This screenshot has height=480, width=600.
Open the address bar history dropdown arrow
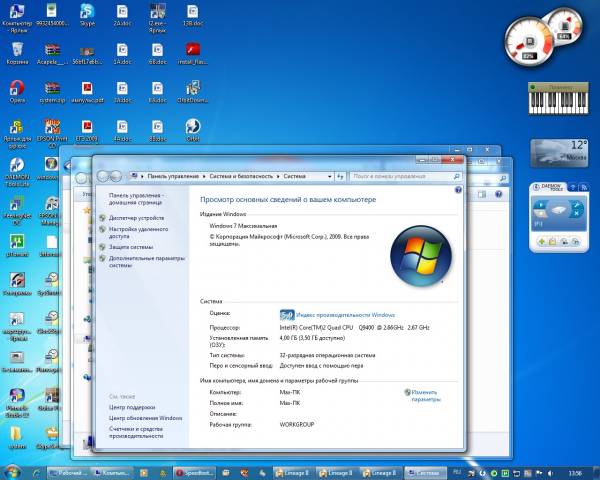click(329, 176)
